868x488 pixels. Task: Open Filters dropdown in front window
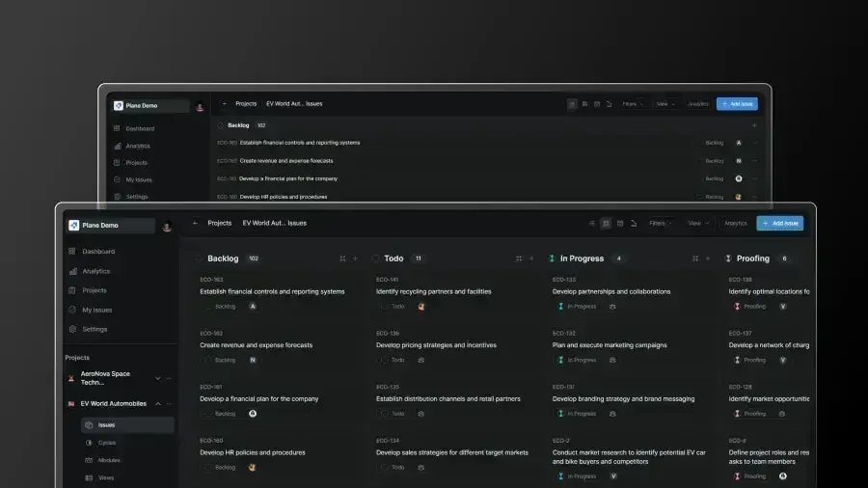click(x=660, y=224)
